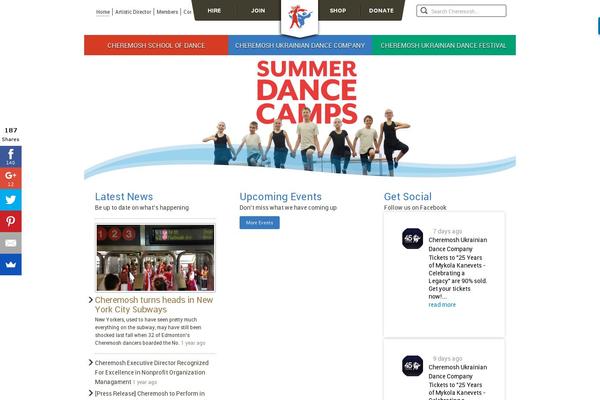
Task: Click Get Social section heading
Action: click(x=408, y=197)
